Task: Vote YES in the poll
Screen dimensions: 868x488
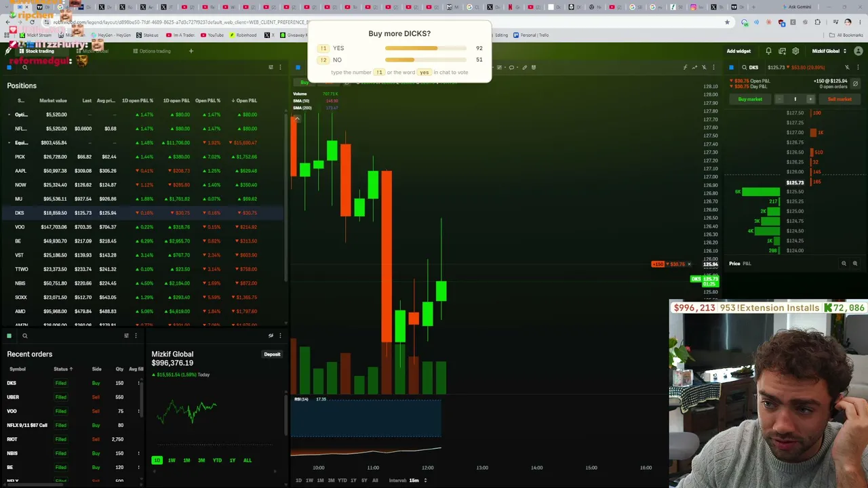Action: pyautogui.click(x=399, y=49)
